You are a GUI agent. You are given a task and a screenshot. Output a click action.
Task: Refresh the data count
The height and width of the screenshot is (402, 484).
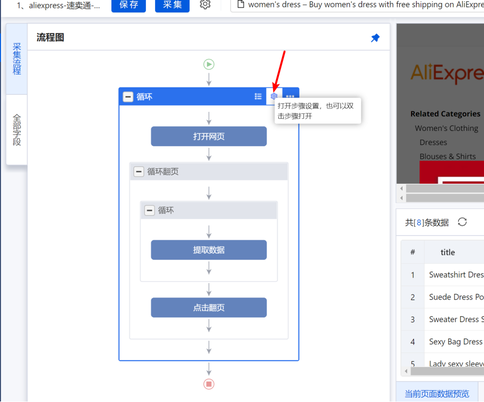point(462,222)
